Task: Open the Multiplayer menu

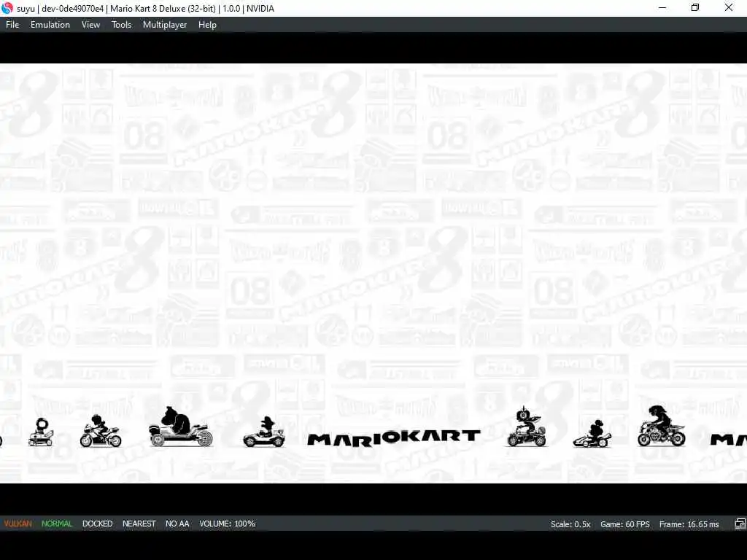Action: [165, 25]
